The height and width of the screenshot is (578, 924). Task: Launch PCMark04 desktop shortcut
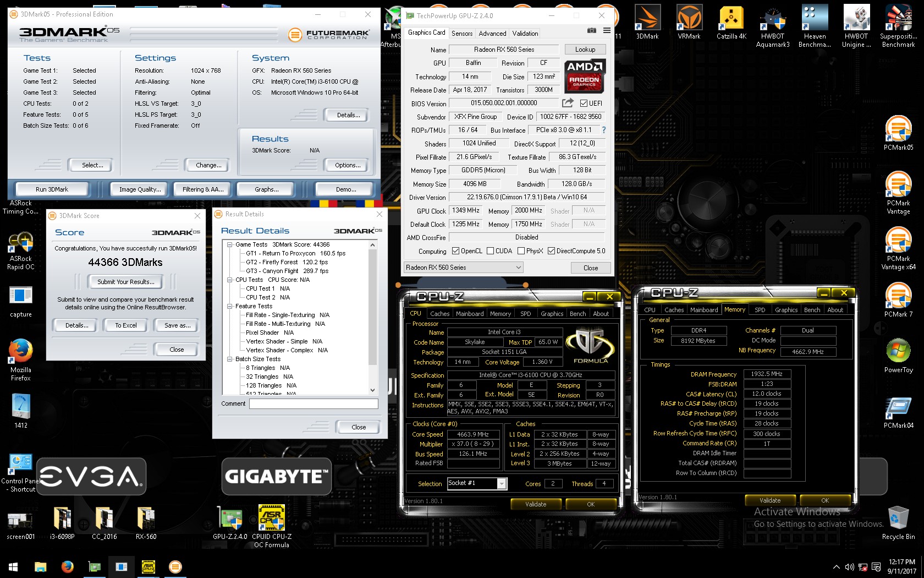pos(898,412)
